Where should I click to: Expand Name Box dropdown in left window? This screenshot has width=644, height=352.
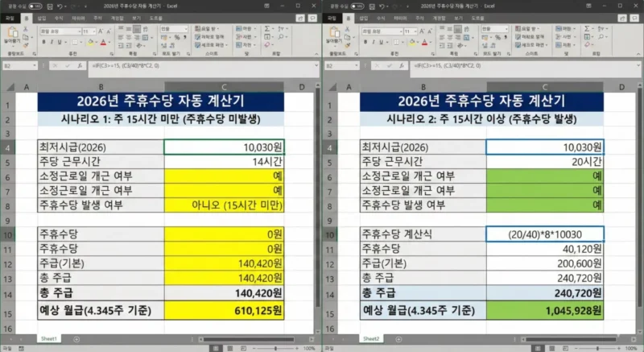tap(35, 66)
